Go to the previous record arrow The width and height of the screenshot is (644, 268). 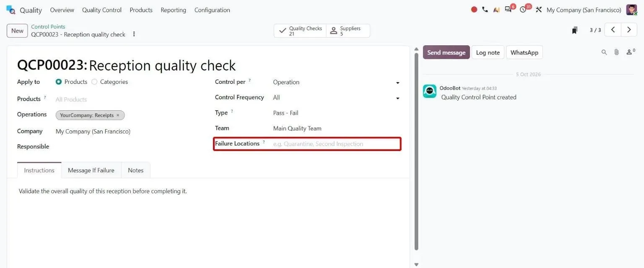613,30
